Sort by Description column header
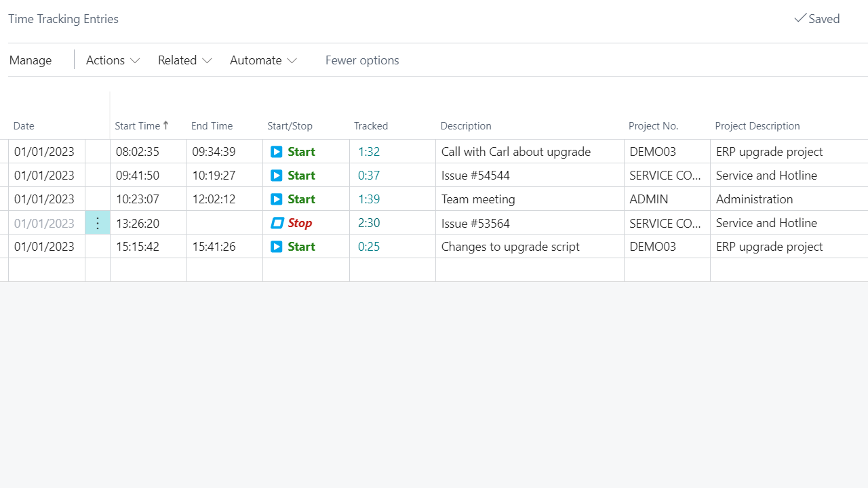868x488 pixels. 466,126
